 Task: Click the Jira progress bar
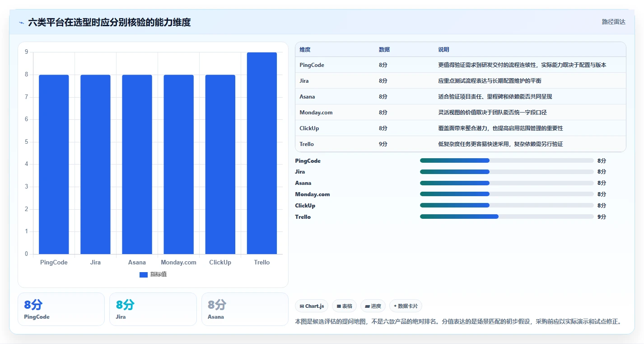(507, 172)
